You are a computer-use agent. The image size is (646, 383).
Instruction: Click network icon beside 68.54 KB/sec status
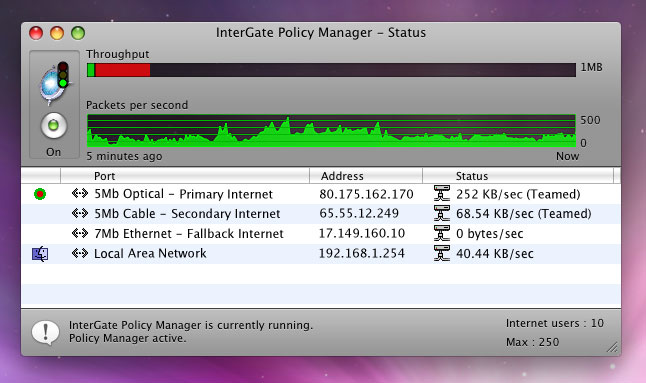click(x=442, y=213)
